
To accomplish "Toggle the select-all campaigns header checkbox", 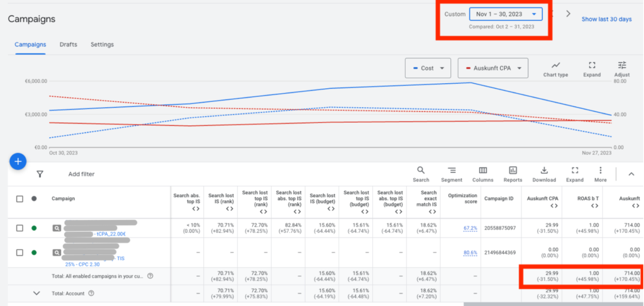I will click(19, 199).
